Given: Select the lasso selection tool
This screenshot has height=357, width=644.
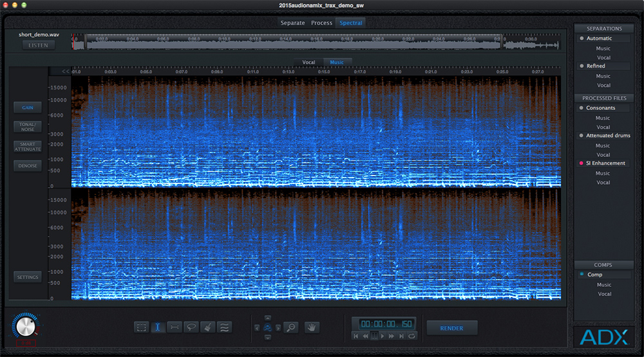Looking at the screenshot, I should 191,327.
